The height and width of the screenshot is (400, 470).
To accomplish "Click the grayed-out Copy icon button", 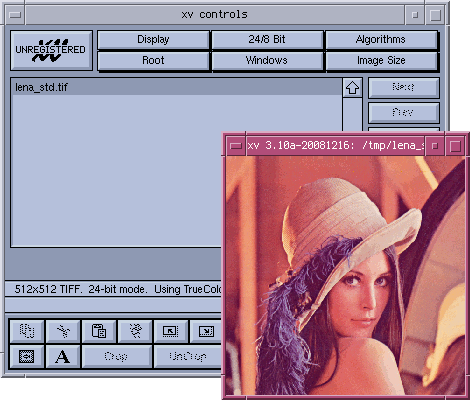I will click(x=27, y=331).
